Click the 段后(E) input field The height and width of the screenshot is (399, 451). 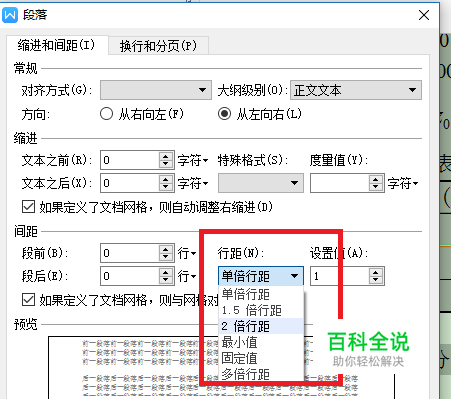point(130,276)
